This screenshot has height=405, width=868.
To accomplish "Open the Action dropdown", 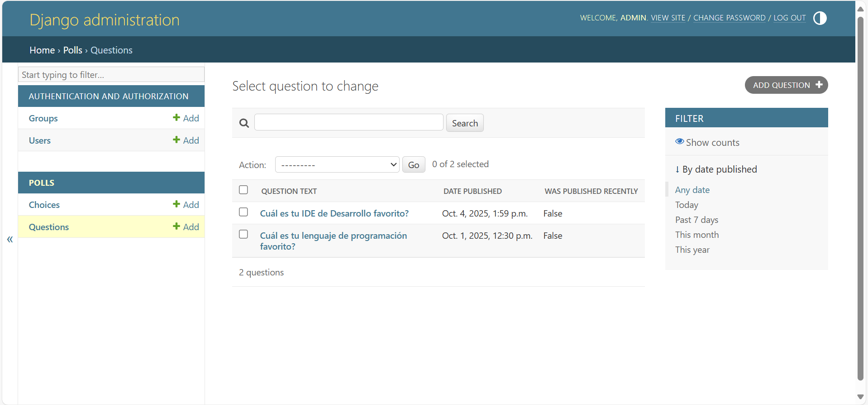I will click(337, 165).
